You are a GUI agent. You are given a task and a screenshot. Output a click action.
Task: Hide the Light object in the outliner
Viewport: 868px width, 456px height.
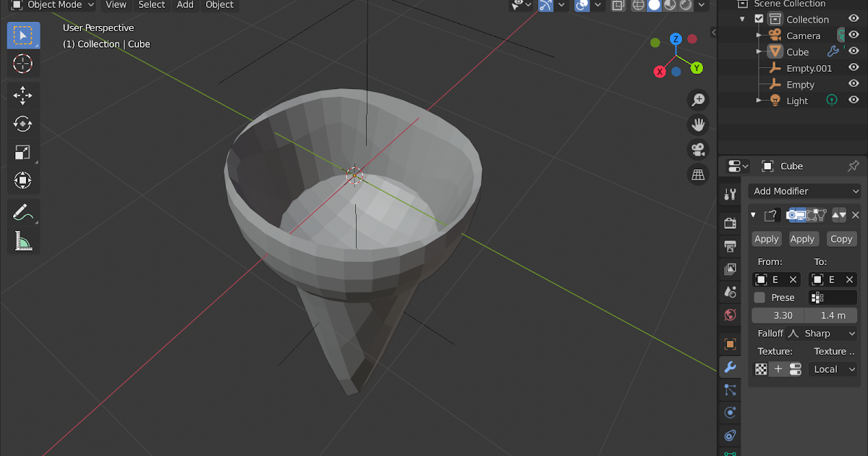[853, 101]
